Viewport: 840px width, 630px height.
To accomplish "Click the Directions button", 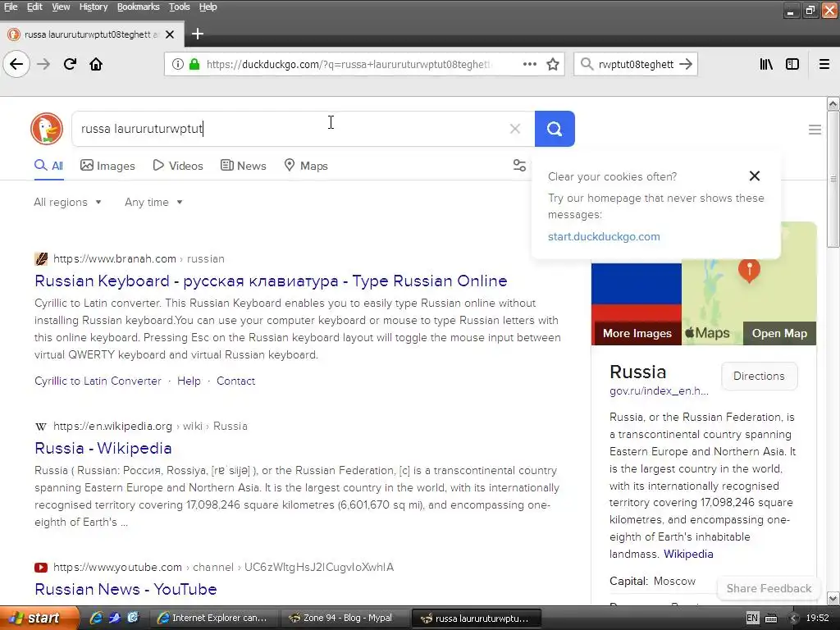I will point(759,376).
